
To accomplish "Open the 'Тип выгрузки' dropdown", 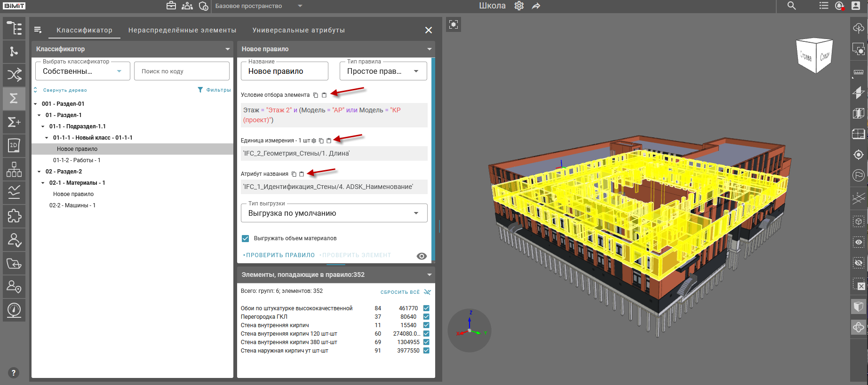I will pos(334,213).
